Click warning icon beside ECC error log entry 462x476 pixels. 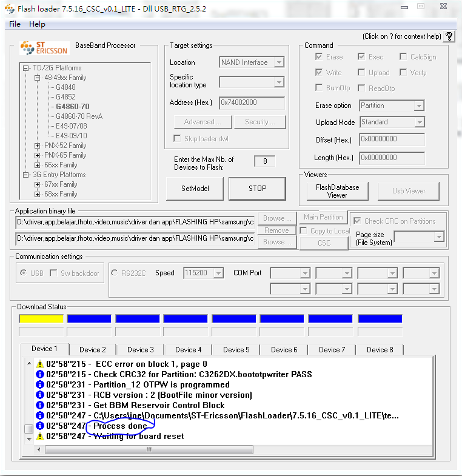click(x=40, y=364)
